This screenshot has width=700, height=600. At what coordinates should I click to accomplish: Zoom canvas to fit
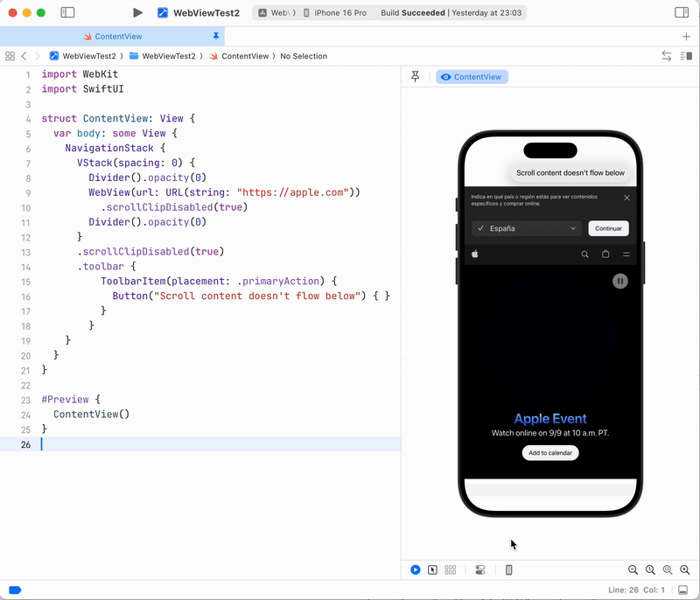pos(668,569)
